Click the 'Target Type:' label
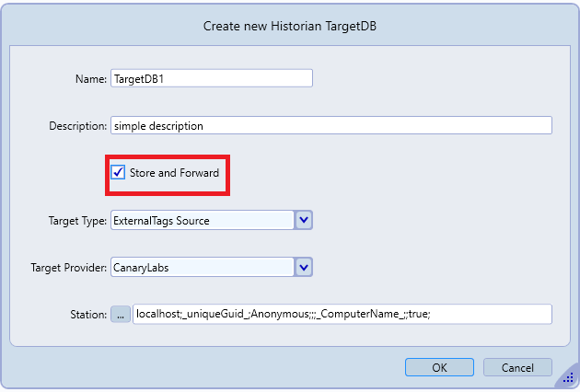The image size is (580, 392). point(77,221)
